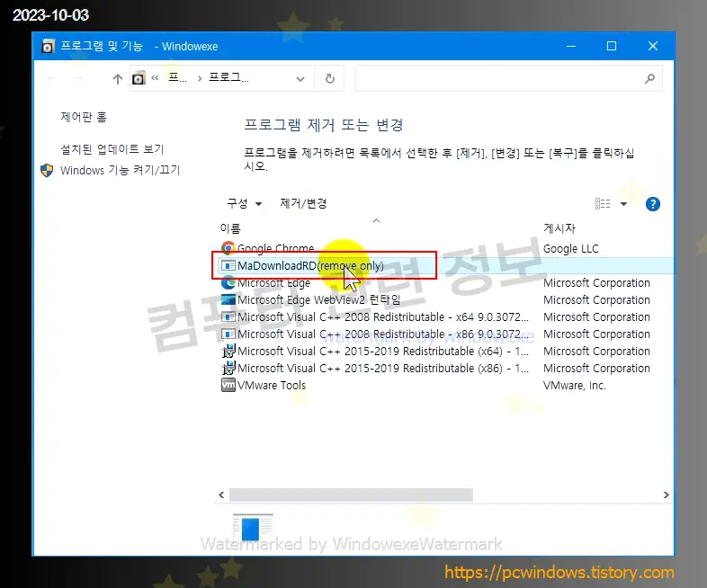
Task: Open the address bar history dropdown
Action: click(300, 79)
